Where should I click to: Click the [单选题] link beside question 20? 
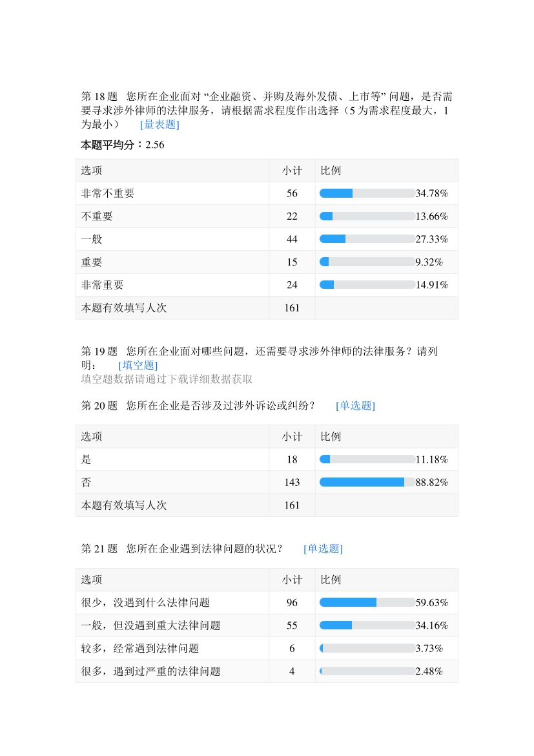[355, 406]
